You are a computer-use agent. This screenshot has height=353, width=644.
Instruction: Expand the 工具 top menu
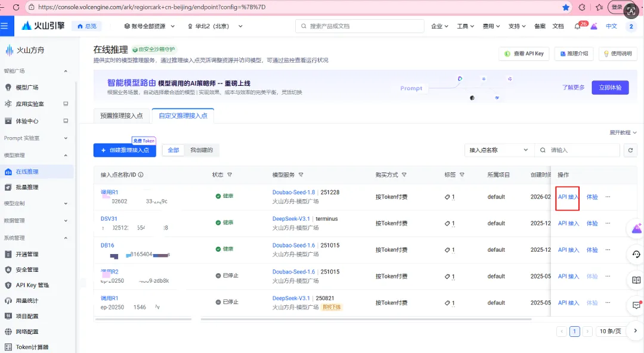(465, 26)
